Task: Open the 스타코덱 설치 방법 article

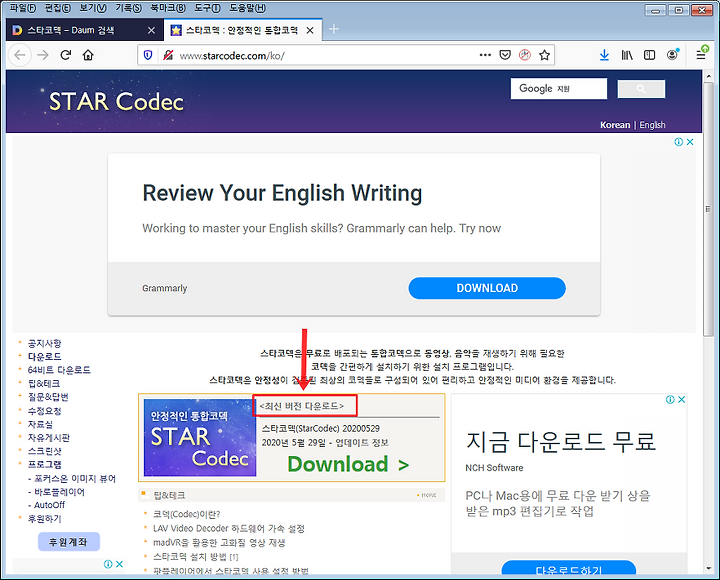Action: (x=190, y=557)
